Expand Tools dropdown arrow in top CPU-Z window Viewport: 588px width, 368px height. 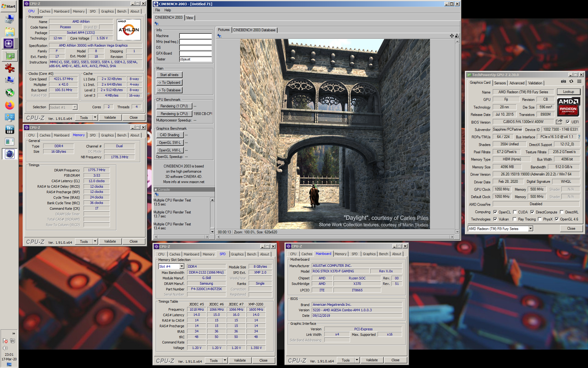95,117
